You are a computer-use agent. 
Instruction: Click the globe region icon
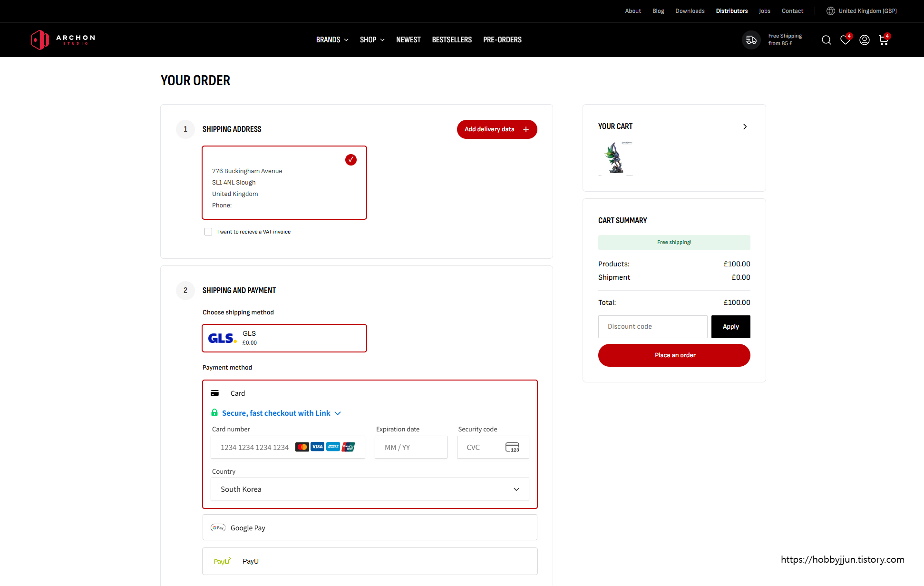point(830,11)
